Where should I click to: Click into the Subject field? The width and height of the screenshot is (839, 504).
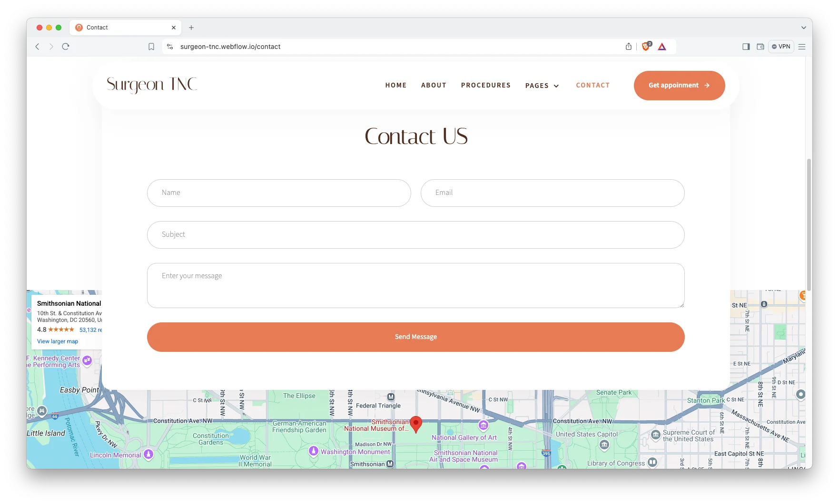tap(415, 234)
